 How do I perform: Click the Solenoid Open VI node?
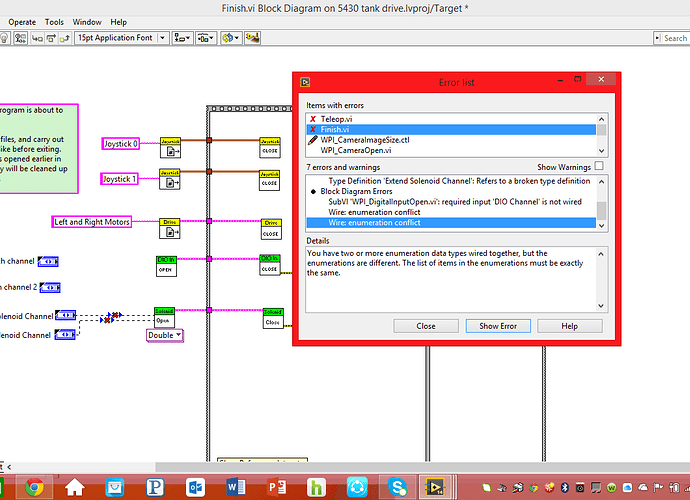tap(164, 317)
